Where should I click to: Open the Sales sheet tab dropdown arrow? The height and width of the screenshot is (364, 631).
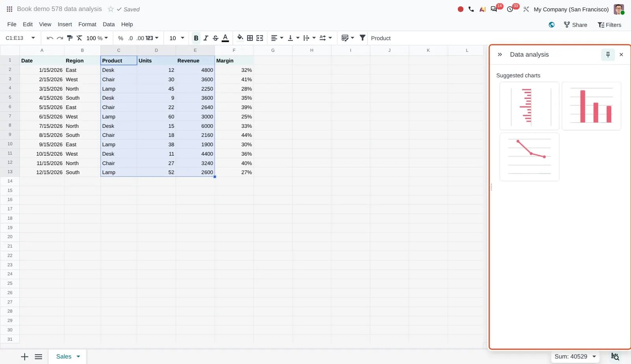coord(78,357)
